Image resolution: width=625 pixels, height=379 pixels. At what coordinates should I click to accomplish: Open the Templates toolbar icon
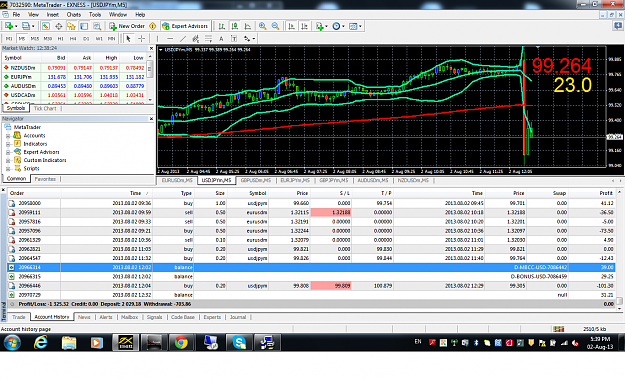pos(353,26)
